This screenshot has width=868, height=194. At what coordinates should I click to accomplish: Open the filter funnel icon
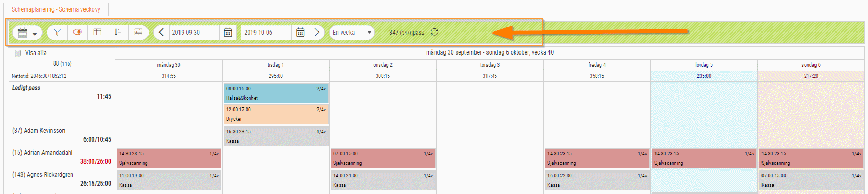pyautogui.click(x=57, y=33)
